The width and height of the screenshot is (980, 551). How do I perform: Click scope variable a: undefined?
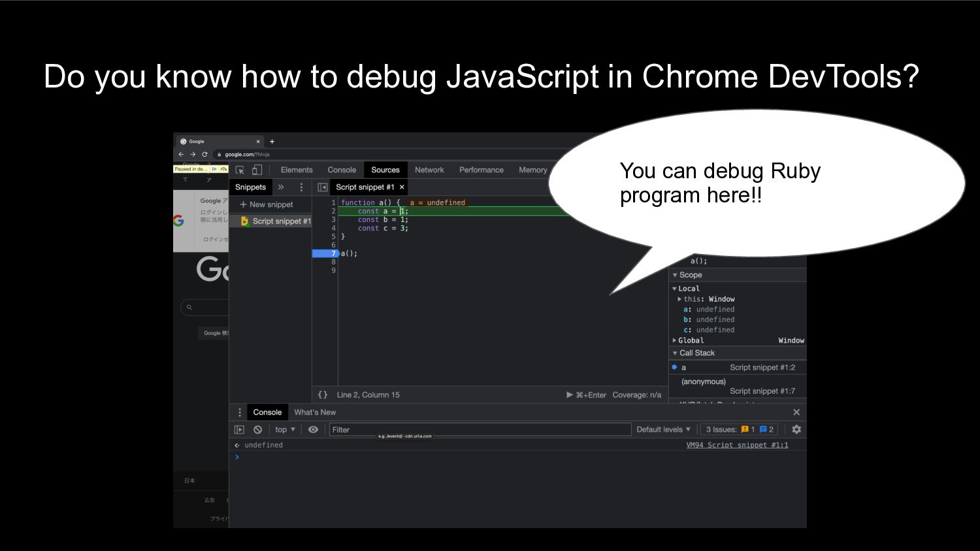click(x=709, y=309)
